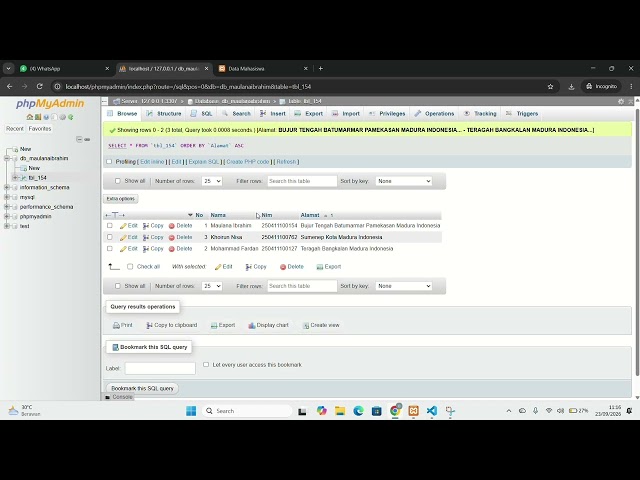Screen dimensions: 640x480
Task: Click the log out icon beside Home
Action: (38, 117)
